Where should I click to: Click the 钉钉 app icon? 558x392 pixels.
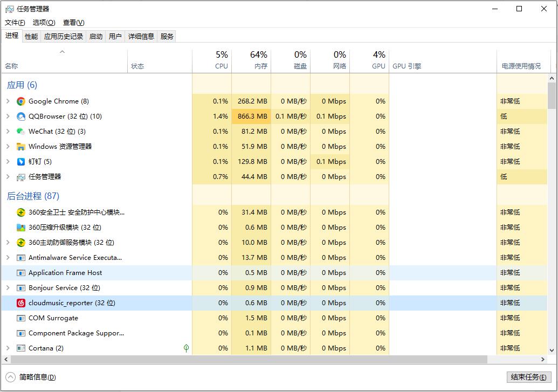pos(21,162)
